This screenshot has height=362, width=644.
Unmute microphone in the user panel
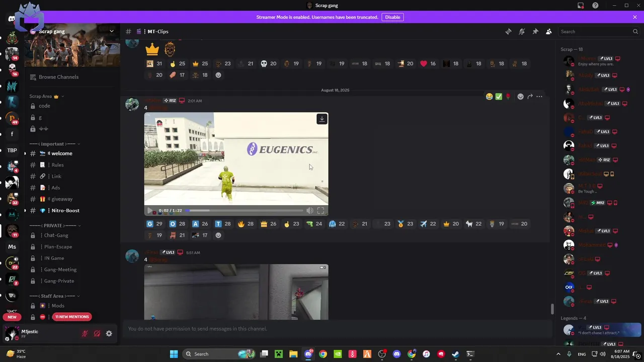[85, 333]
